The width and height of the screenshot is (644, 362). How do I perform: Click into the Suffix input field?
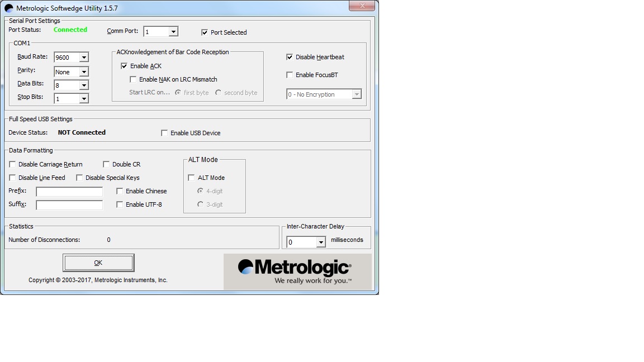pyautogui.click(x=69, y=205)
